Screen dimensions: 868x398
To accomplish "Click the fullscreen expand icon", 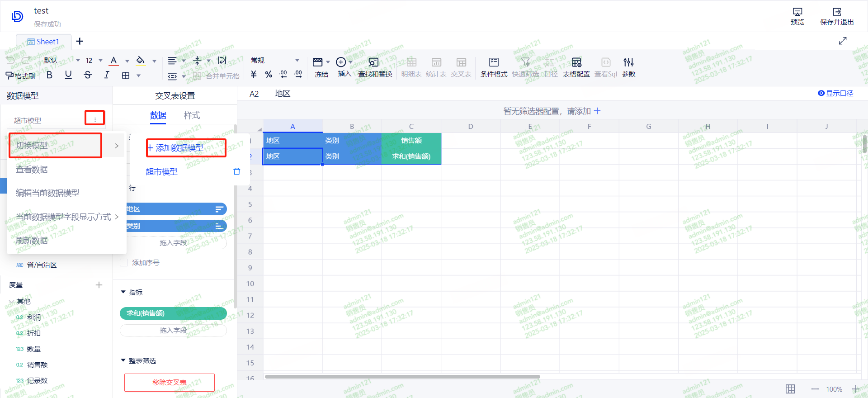I will [843, 41].
